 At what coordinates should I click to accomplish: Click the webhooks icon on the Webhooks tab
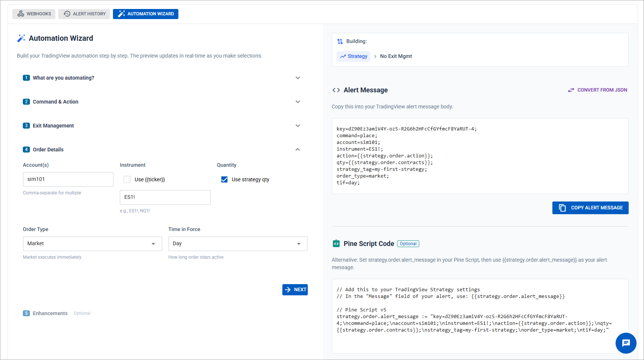(21, 13)
